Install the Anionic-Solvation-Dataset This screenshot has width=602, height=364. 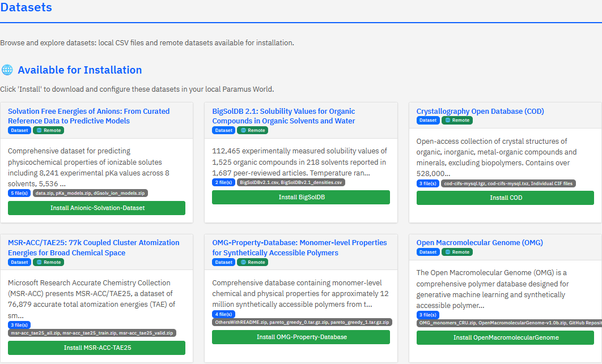point(96,208)
